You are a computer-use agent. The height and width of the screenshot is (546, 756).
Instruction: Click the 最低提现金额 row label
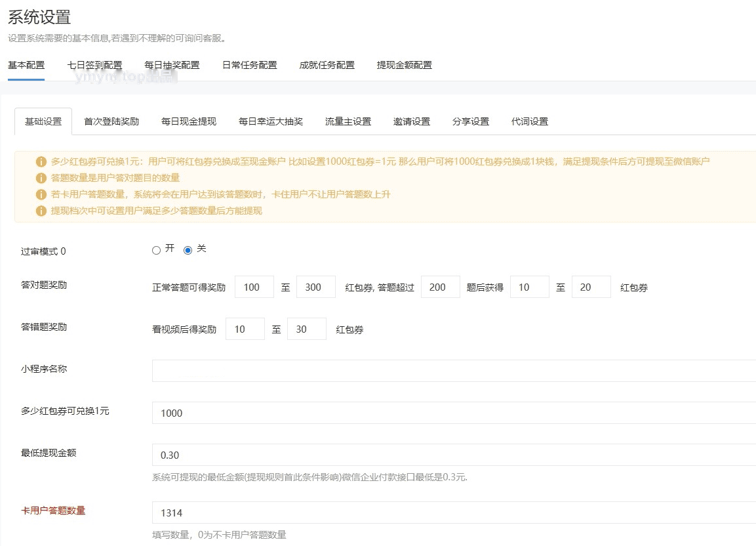(x=49, y=453)
